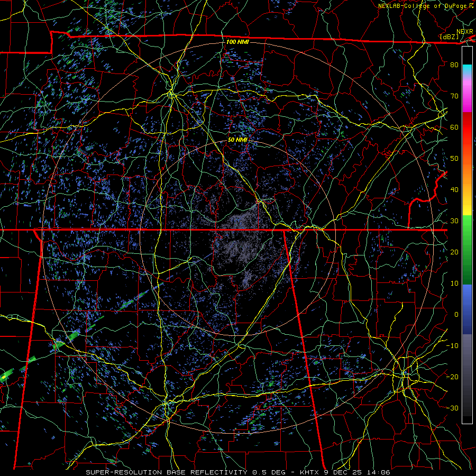Click the "50 NMI" range ring label
The height and width of the screenshot is (476, 476).
(237, 140)
